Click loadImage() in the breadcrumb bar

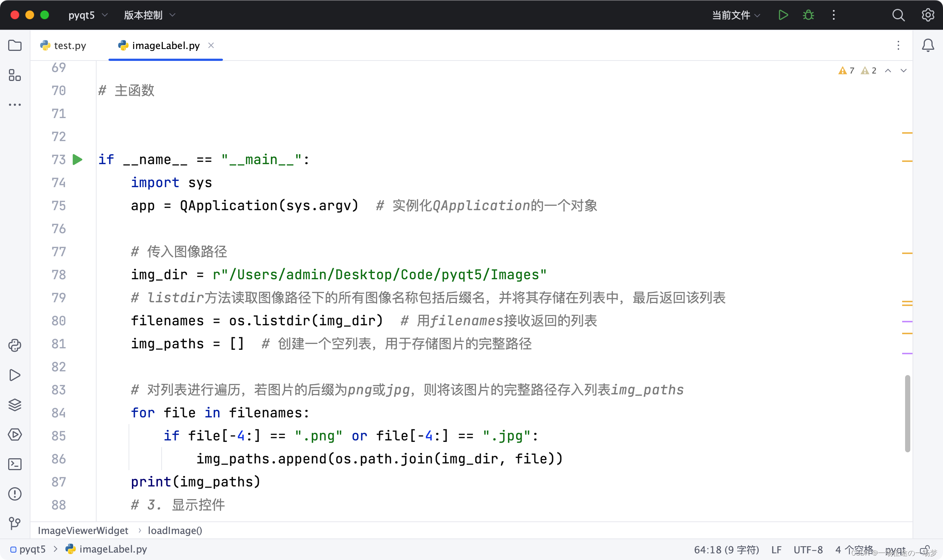click(x=175, y=530)
